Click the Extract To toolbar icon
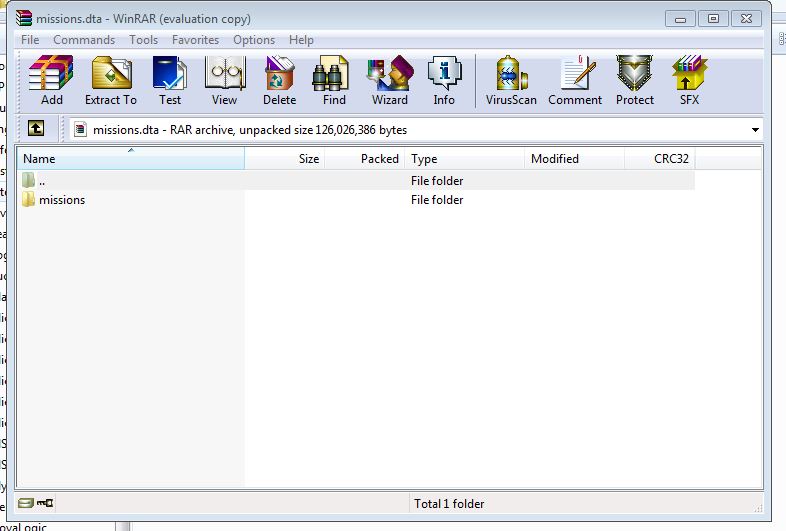786x531 pixels. 111,80
